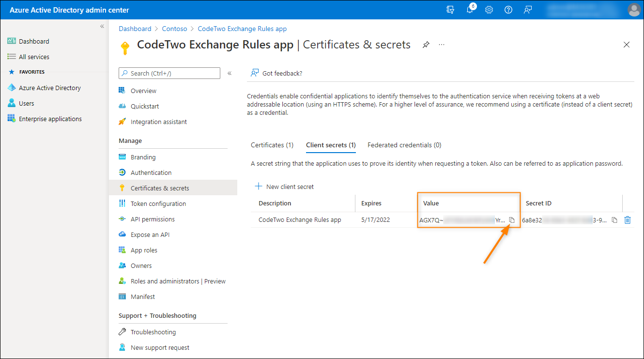Click the 5/17/2022 expiry cell

[376, 219]
